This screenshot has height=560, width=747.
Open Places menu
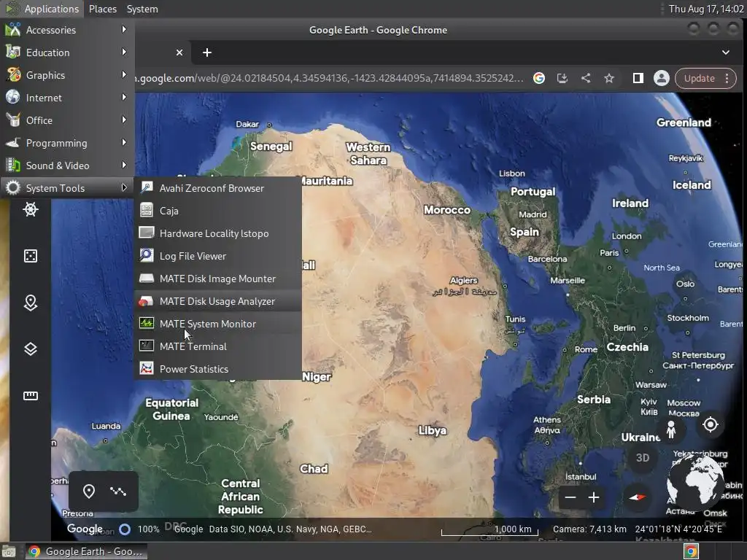coord(102,9)
